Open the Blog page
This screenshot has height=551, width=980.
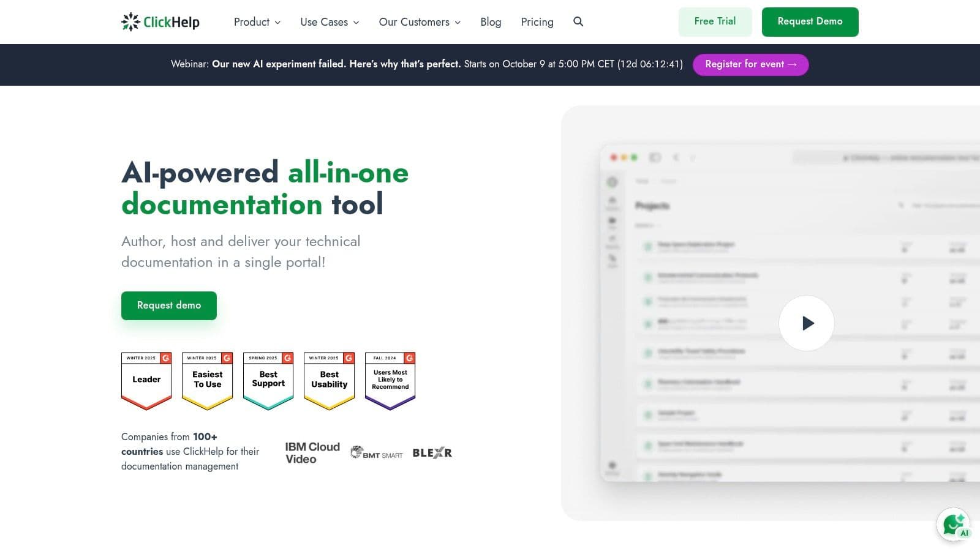491,22
